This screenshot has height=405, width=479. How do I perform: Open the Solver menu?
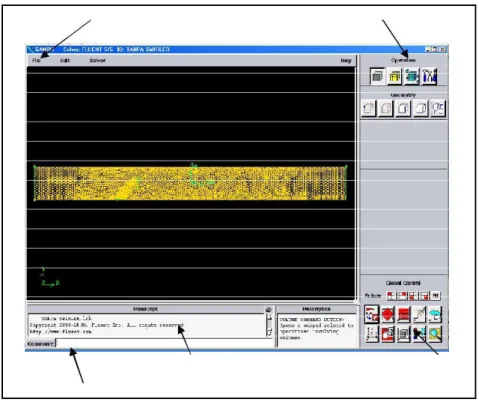click(97, 61)
